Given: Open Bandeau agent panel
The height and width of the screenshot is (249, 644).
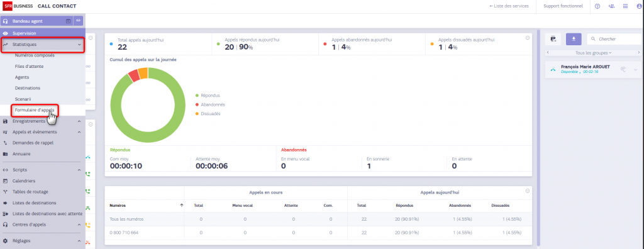Looking at the screenshot, I should point(27,21).
